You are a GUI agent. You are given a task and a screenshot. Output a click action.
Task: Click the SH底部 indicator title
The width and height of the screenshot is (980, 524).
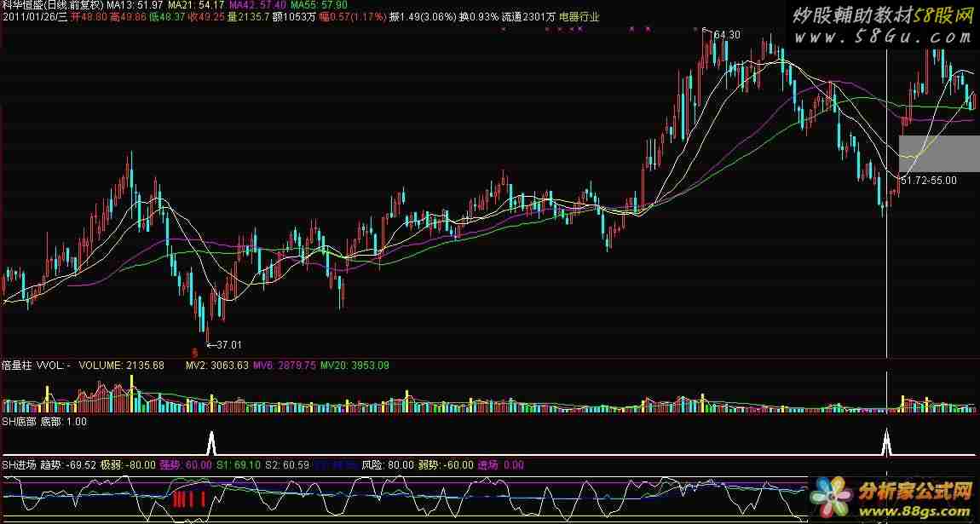[x=19, y=422]
